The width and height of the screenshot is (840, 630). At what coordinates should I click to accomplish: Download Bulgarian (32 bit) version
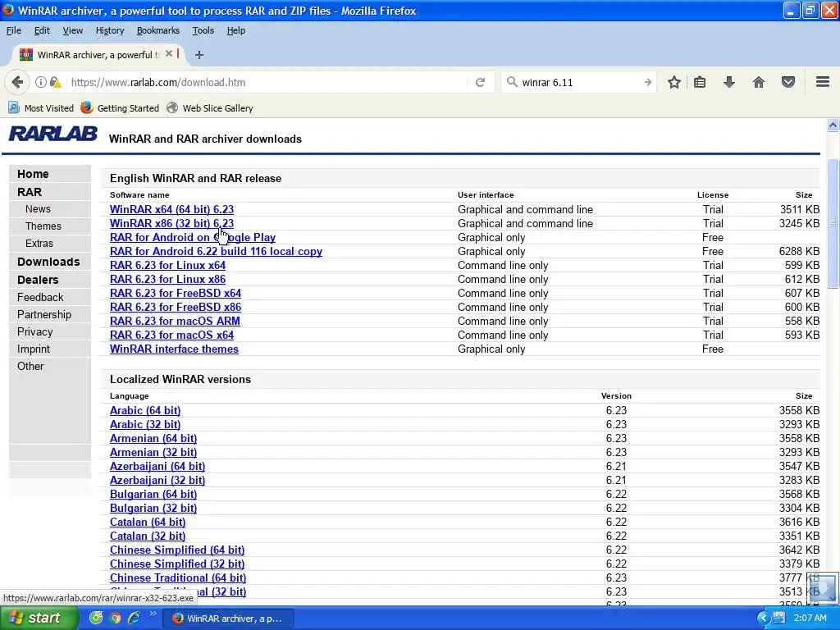click(x=153, y=508)
